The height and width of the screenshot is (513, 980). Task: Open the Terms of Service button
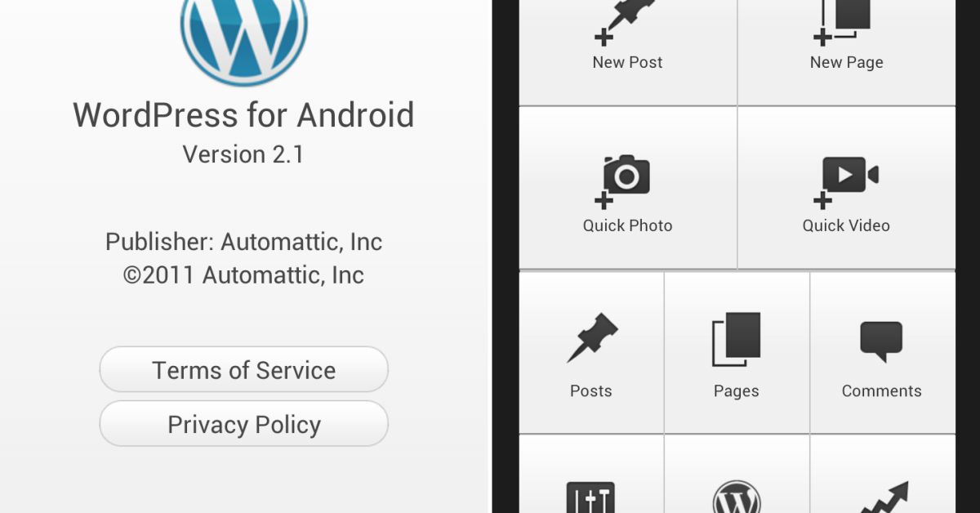pos(244,370)
